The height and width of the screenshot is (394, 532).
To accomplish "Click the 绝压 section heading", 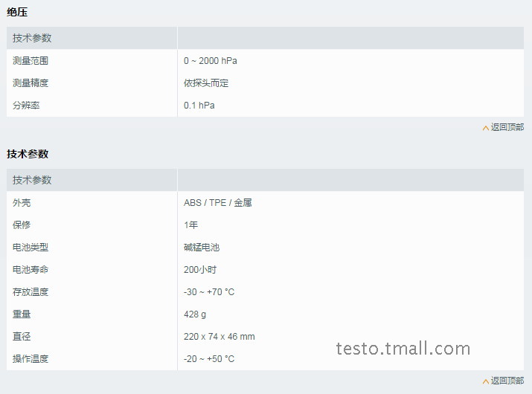I will pyautogui.click(x=17, y=12).
